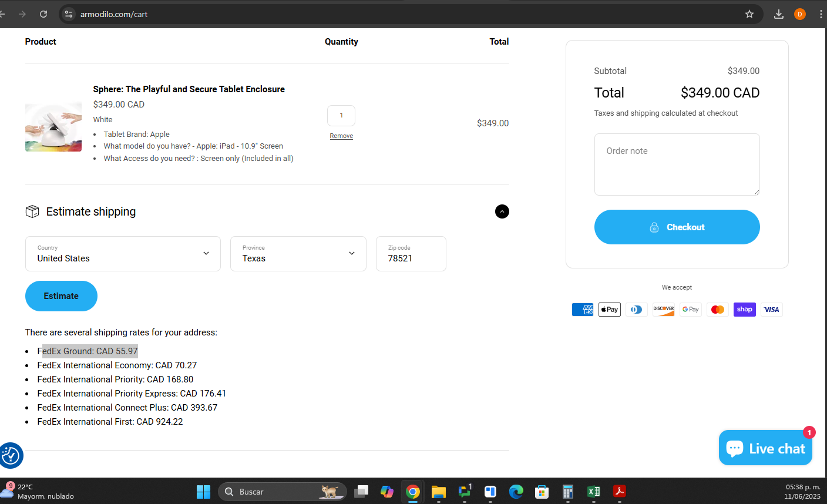Image resolution: width=827 pixels, height=504 pixels.
Task: Open the accessibility widget icon
Action: point(11,455)
